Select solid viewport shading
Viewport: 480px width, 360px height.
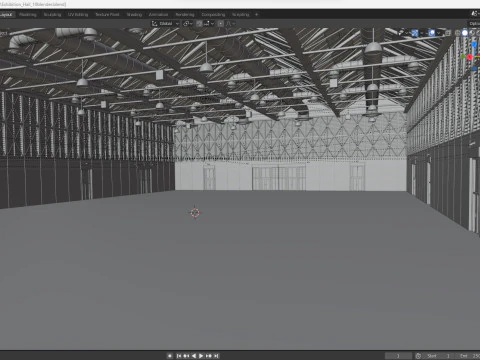465,33
